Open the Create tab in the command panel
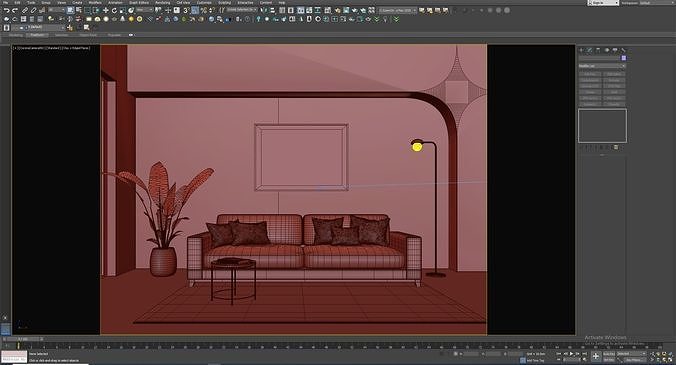The height and width of the screenshot is (365, 676). click(x=581, y=50)
